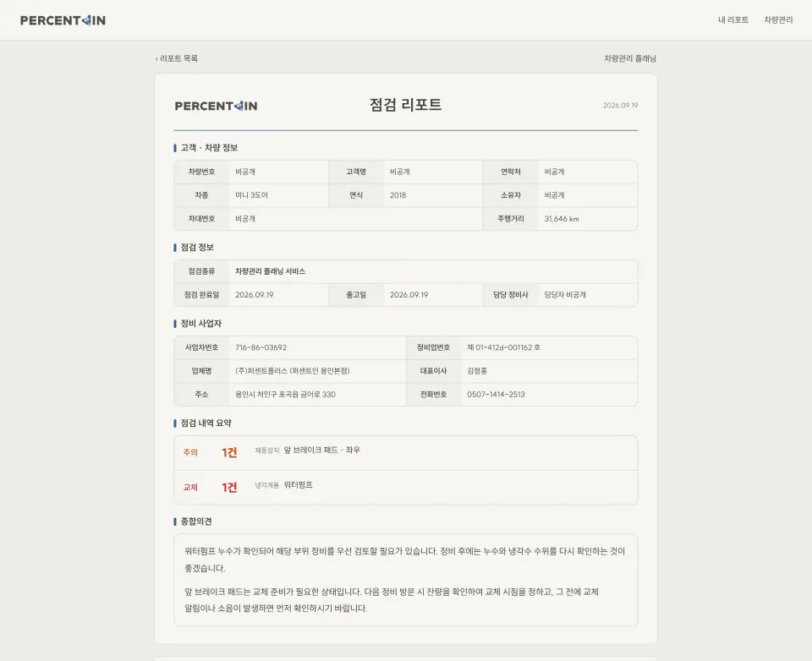The width and height of the screenshot is (812, 661).
Task: Click the 차종 value 미니 3도어
Action: click(x=252, y=195)
